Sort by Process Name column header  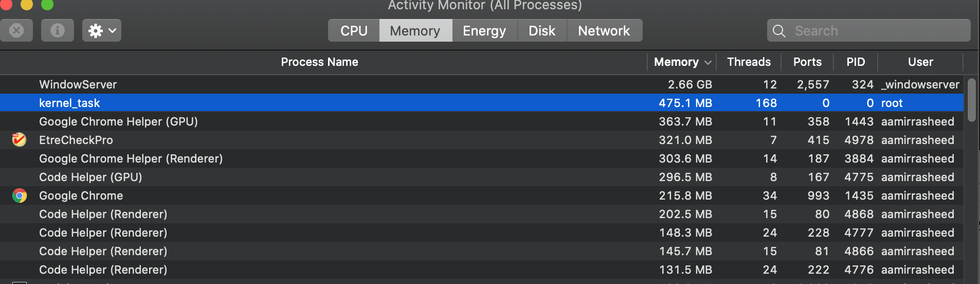(319, 62)
